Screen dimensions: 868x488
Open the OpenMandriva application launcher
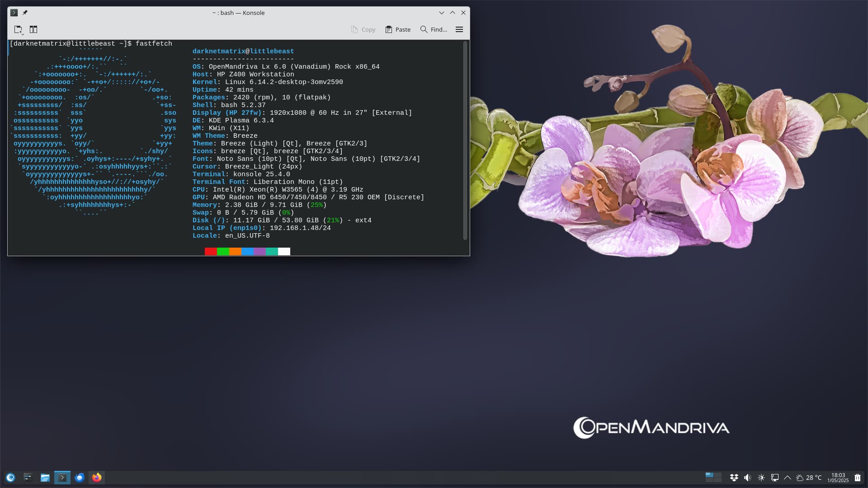(x=11, y=478)
